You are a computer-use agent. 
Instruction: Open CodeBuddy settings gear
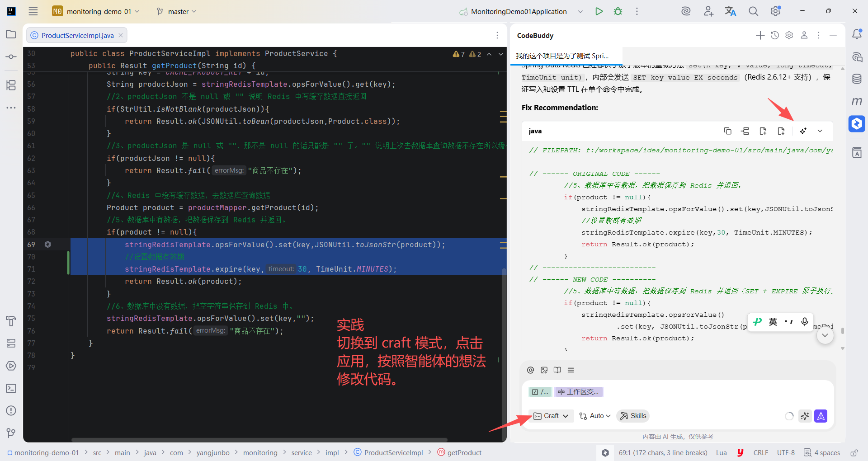coord(789,35)
